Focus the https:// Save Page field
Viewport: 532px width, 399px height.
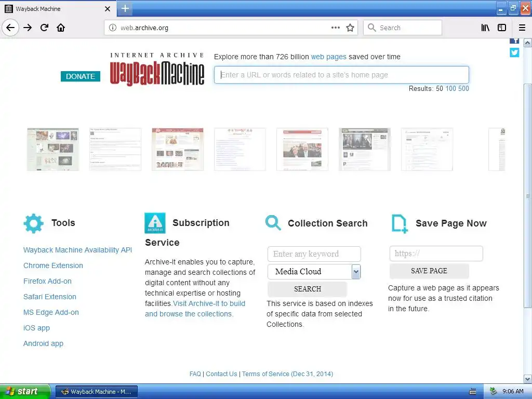(x=436, y=254)
